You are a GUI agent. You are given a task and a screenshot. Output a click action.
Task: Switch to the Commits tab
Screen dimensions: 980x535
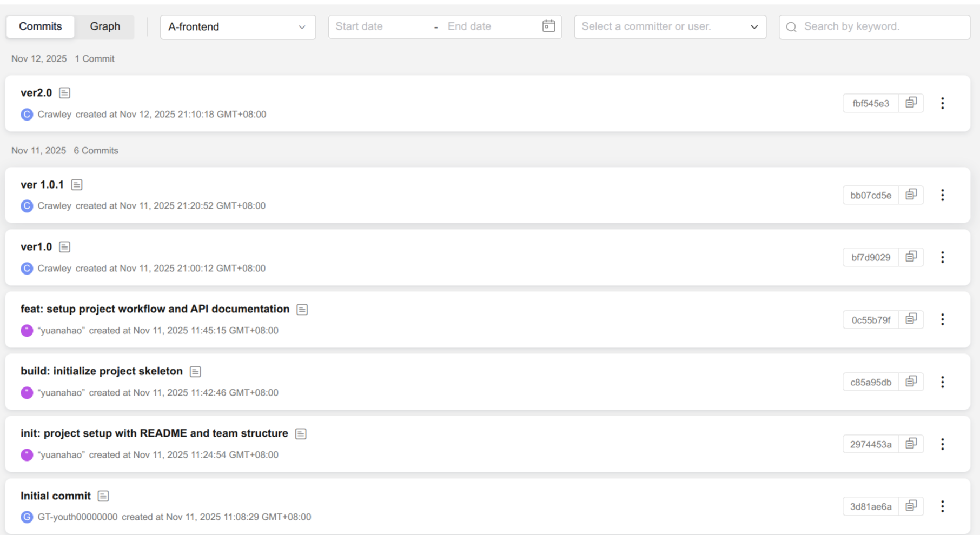tap(41, 26)
